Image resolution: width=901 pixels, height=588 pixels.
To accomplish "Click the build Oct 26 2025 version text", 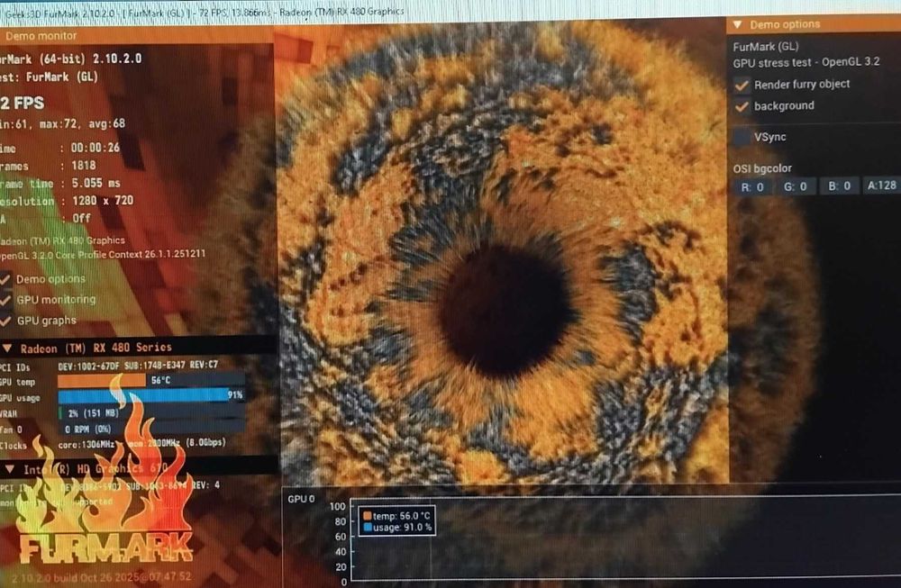I will (x=101, y=578).
